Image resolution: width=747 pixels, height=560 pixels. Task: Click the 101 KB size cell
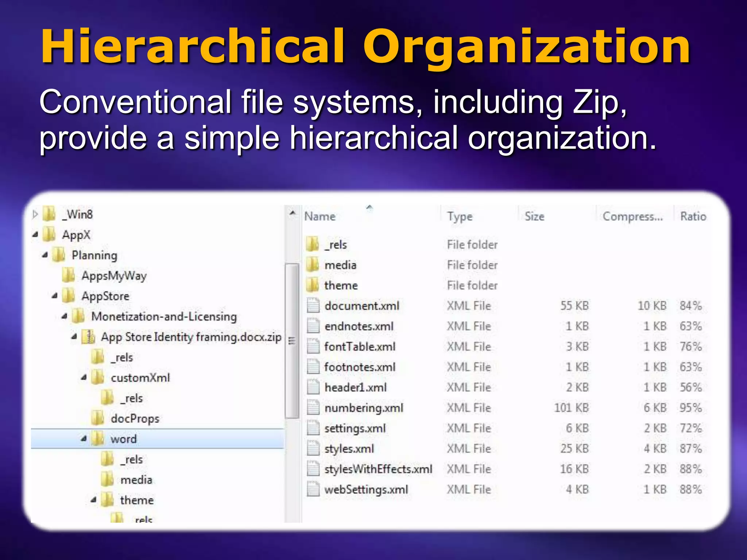click(x=572, y=408)
